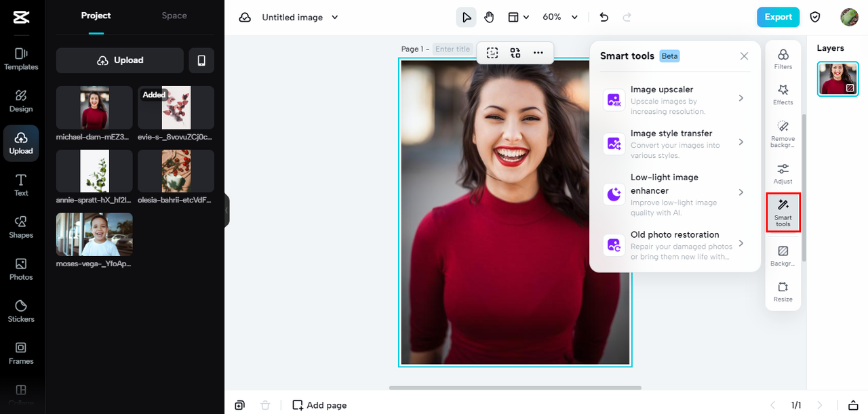The width and height of the screenshot is (868, 414).
Task: Switch to the Space tab
Action: (174, 16)
